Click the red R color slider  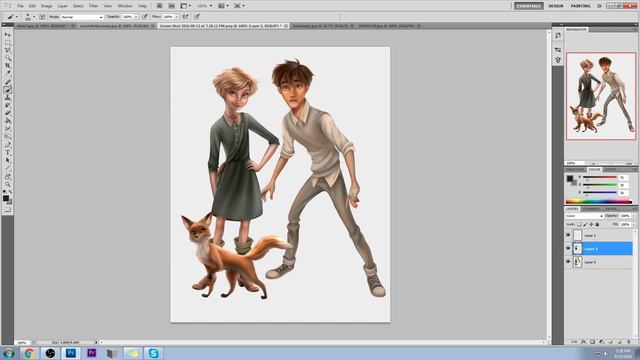click(600, 178)
